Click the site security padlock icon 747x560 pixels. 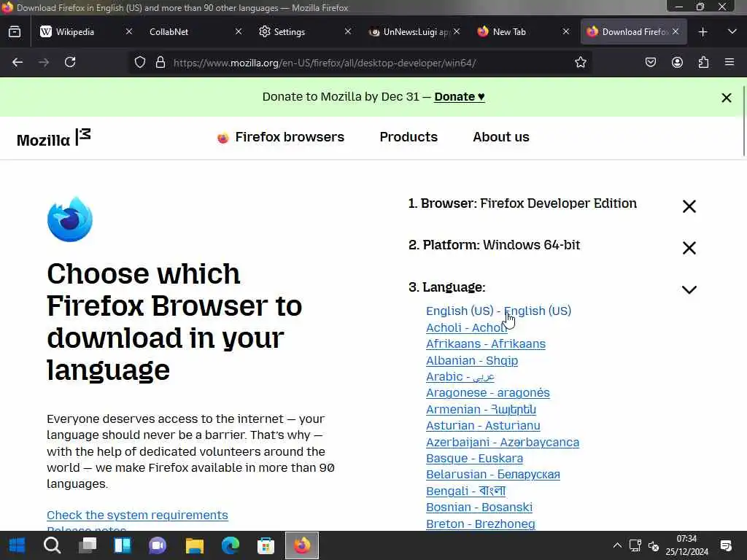click(160, 63)
